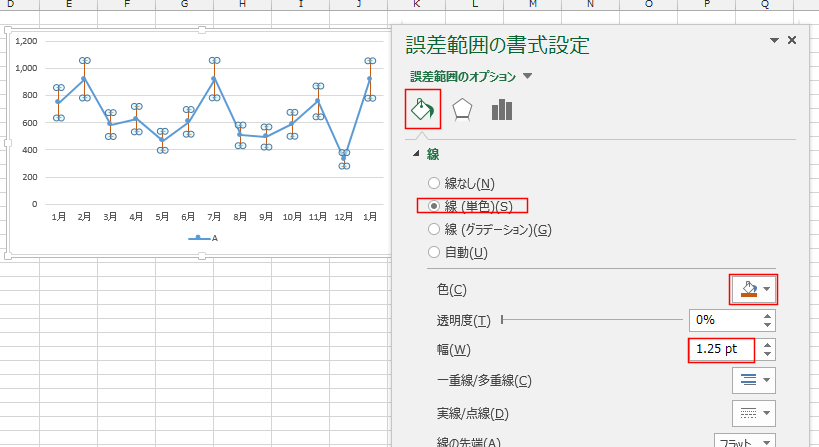Open the 色(C) line color picker

click(x=753, y=289)
